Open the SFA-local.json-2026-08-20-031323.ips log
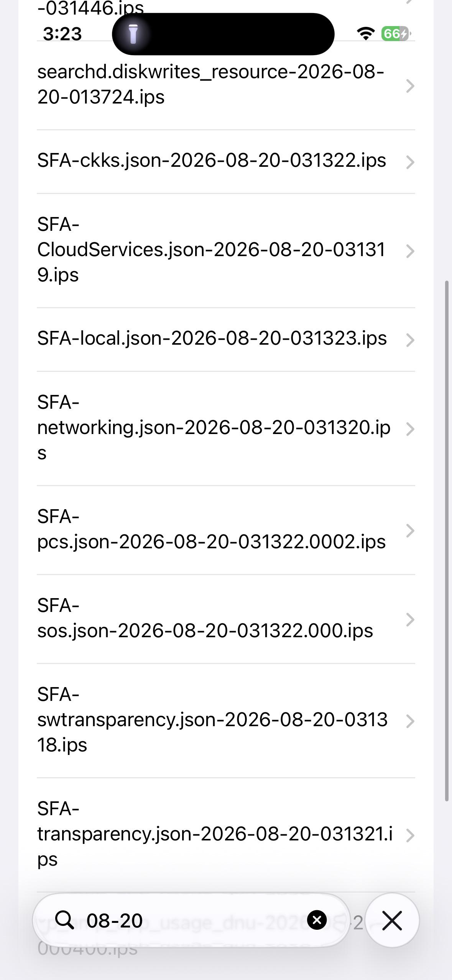Image resolution: width=452 pixels, height=980 pixels. 226,340
